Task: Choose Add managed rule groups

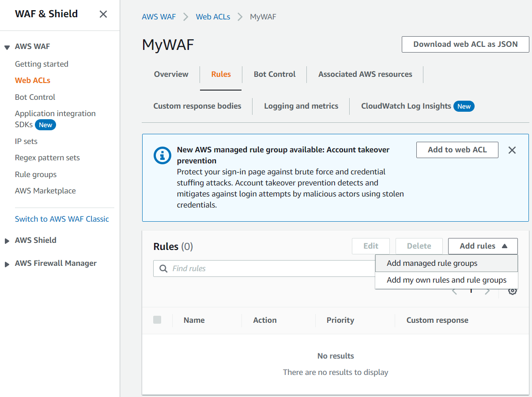Action: (x=446, y=263)
